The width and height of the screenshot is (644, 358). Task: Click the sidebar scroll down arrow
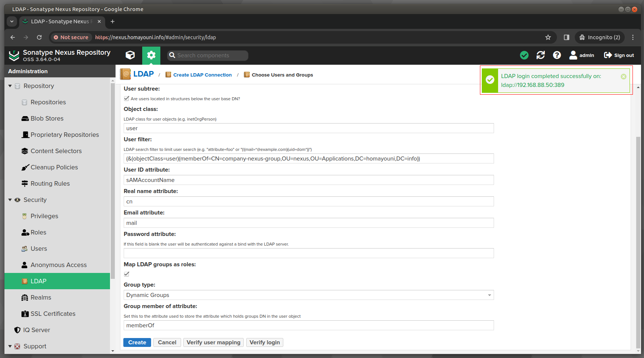pos(113,351)
